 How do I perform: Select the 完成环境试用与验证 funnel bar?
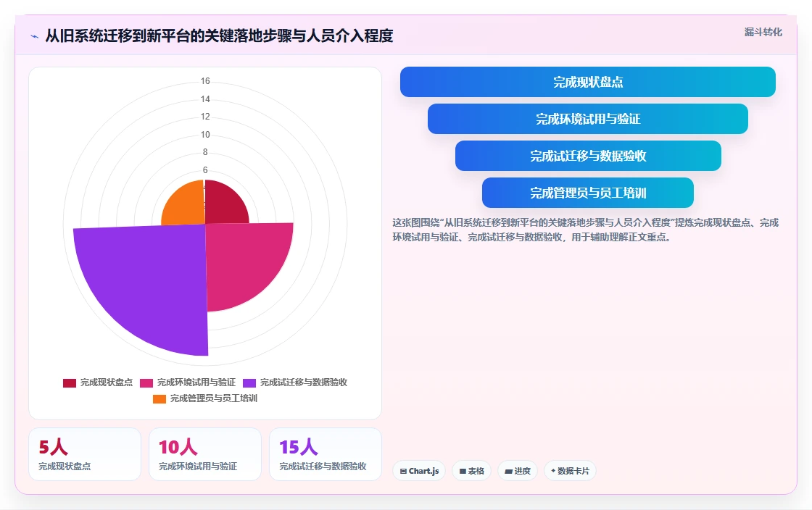click(588, 119)
